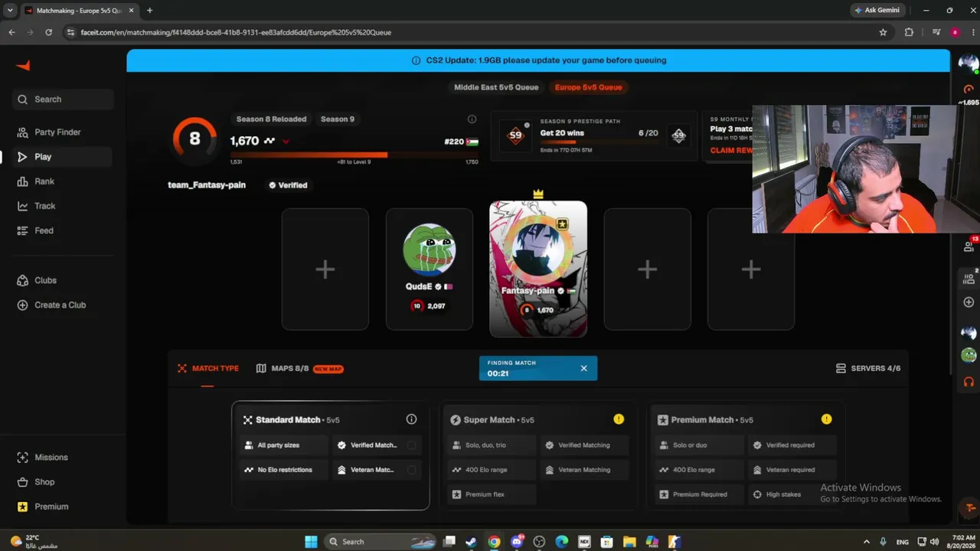Open Discord from the taskbar

coord(517,542)
